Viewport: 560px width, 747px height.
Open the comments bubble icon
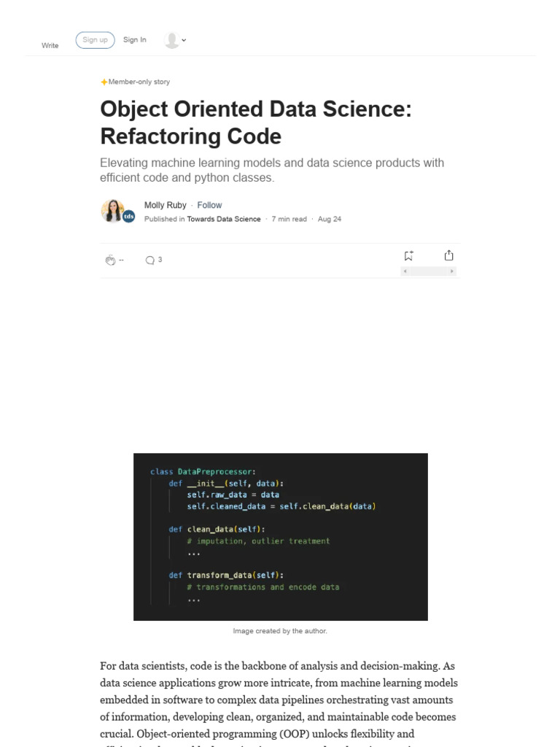(x=149, y=260)
